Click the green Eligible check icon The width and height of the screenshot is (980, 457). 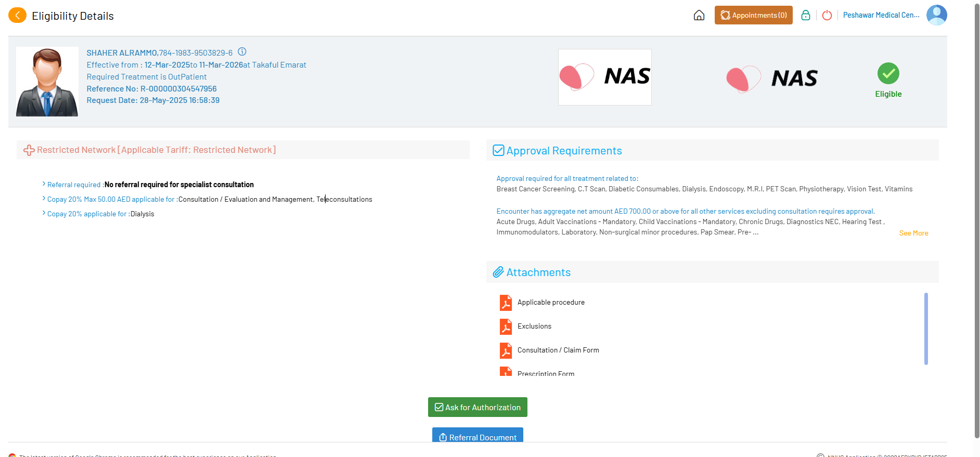(888, 73)
